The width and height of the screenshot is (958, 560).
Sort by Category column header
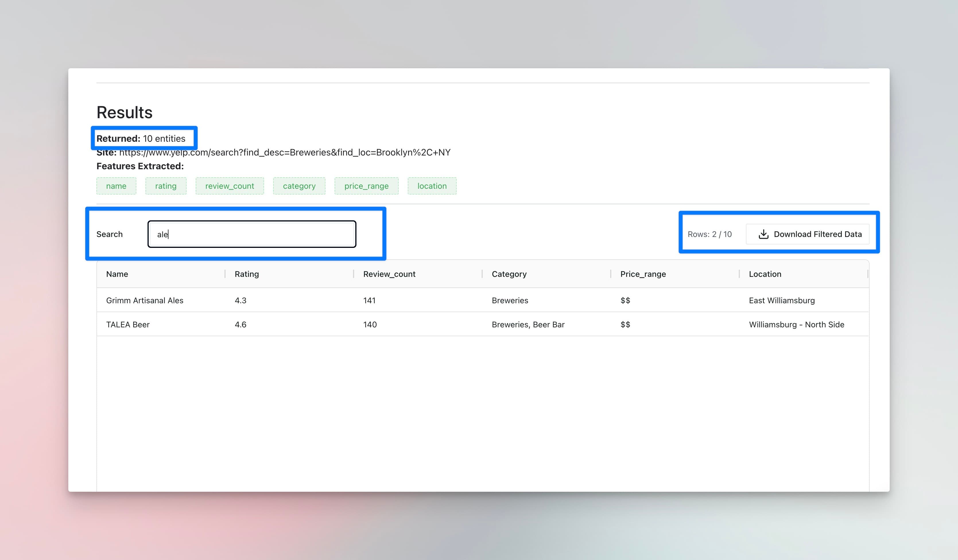point(509,274)
